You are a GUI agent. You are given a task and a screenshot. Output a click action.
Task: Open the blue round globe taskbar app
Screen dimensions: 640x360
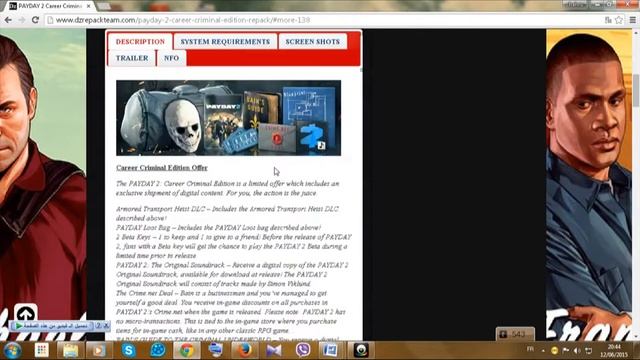point(158,350)
